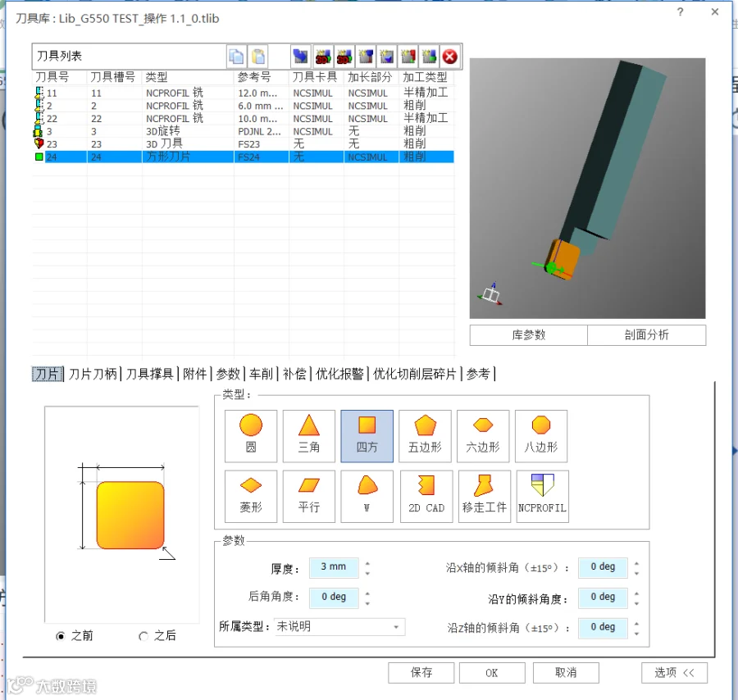Image resolution: width=738 pixels, height=700 pixels.
Task: Choose the 三角 triangle insert type
Action: click(309, 436)
